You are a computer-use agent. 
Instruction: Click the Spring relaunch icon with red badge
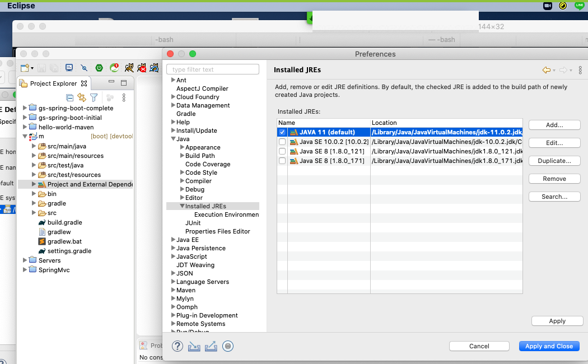tap(114, 67)
